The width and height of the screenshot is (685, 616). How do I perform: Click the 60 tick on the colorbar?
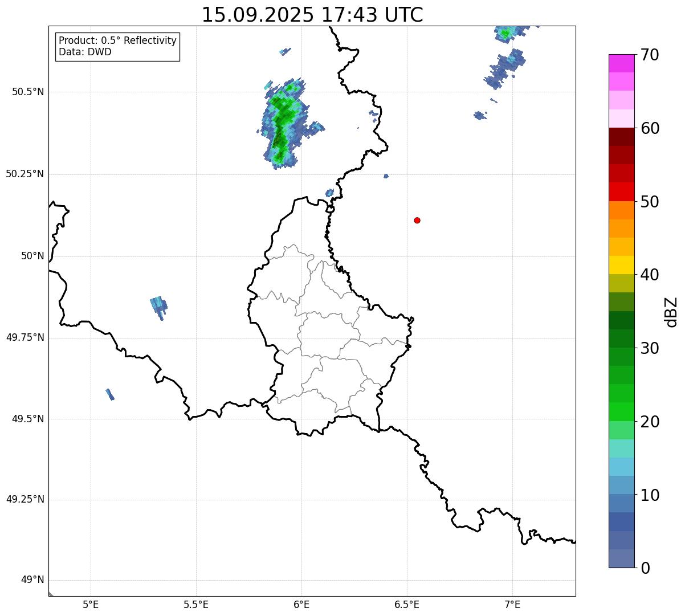point(650,128)
